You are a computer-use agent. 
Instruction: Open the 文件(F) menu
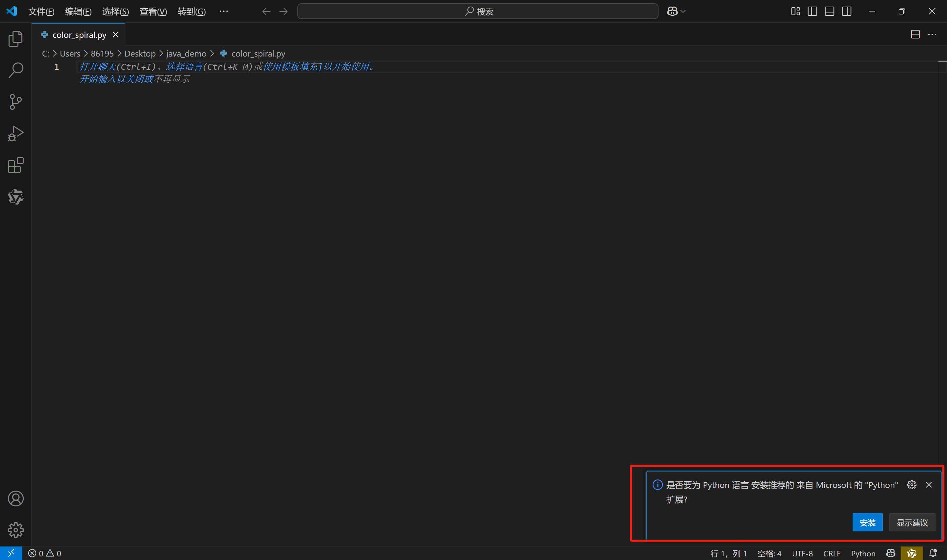point(41,11)
